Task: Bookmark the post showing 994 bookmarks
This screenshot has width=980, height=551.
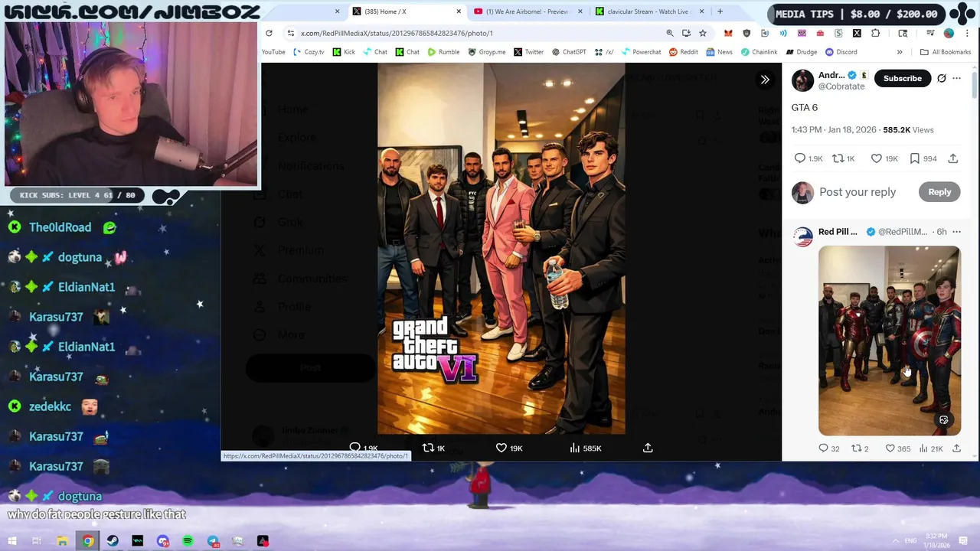Action: pos(914,158)
